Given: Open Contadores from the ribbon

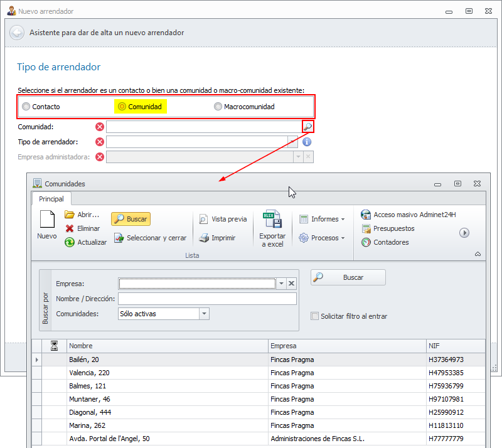Looking at the screenshot, I should pyautogui.click(x=385, y=242).
